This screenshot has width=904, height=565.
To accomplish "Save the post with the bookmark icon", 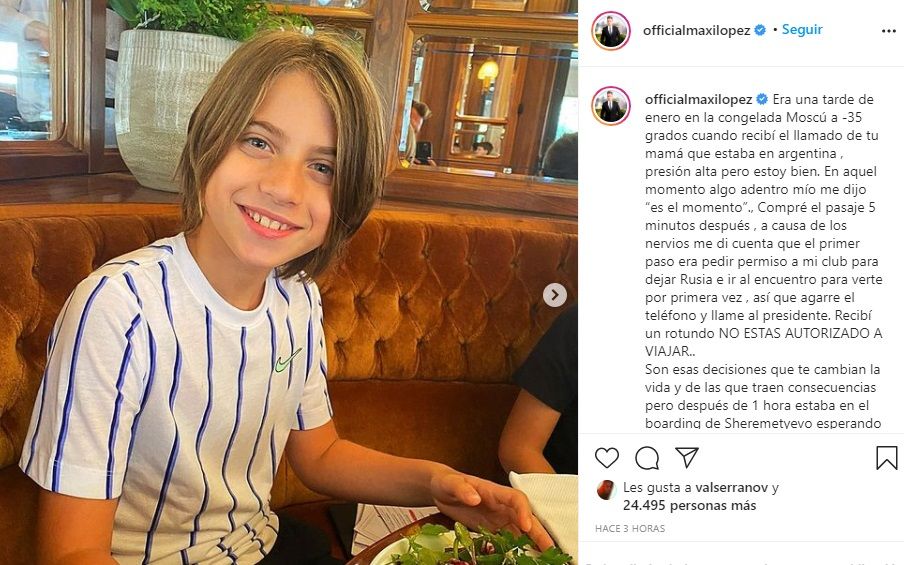I will tap(886, 458).
